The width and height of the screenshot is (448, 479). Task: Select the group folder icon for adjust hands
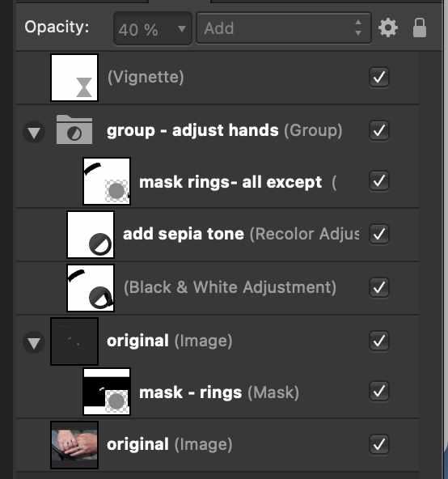click(74, 129)
